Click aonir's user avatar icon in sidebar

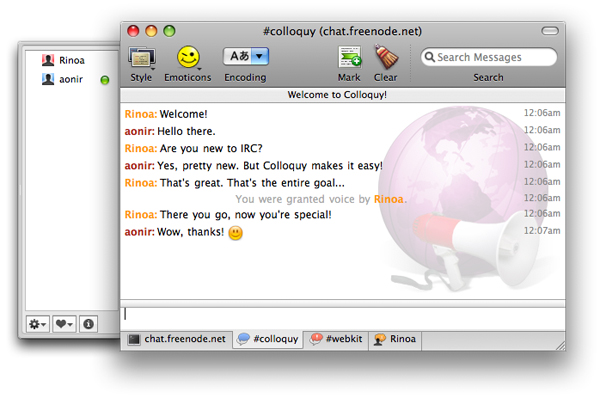[48, 79]
